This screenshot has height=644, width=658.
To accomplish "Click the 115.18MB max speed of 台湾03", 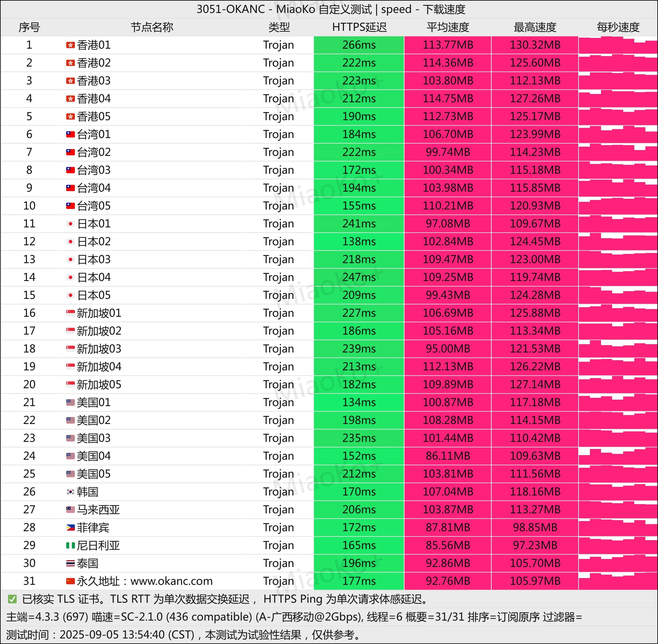I will point(535,170).
